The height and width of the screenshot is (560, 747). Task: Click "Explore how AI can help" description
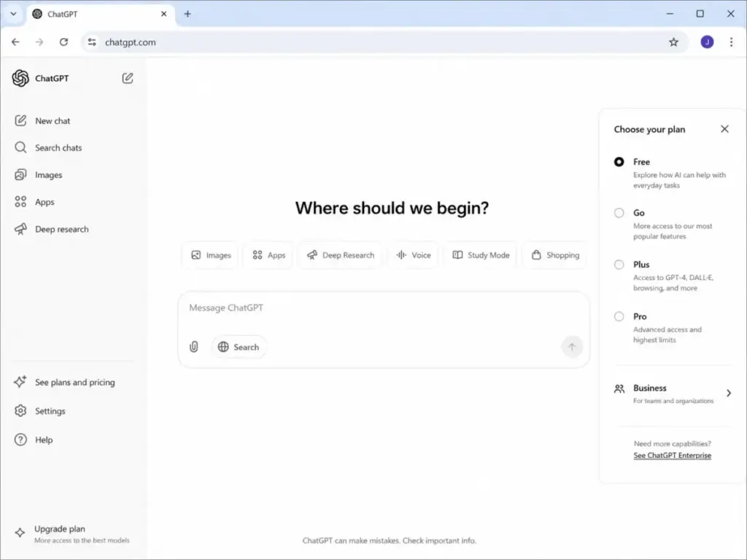pyautogui.click(x=679, y=180)
